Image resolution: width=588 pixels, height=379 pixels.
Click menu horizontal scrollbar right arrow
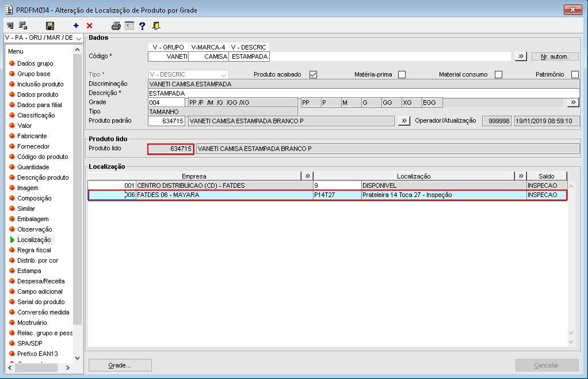pyautogui.click(x=67, y=367)
